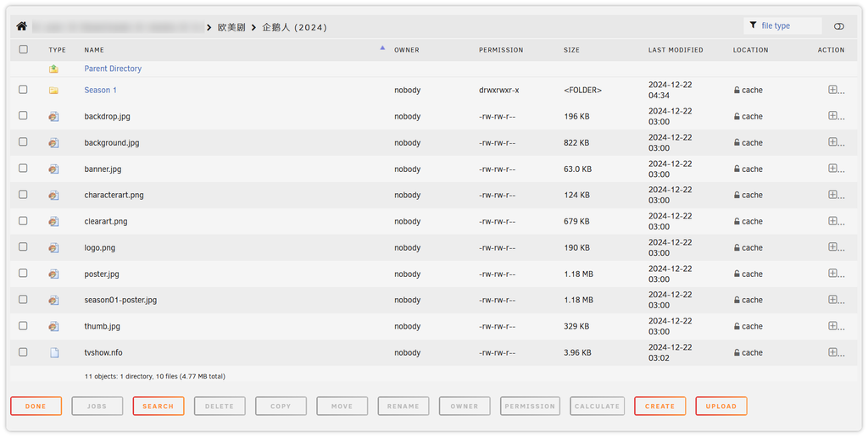Screen dimensions: 868x437
Task: Tick the select-all checkbox in header
Action: 23,49
